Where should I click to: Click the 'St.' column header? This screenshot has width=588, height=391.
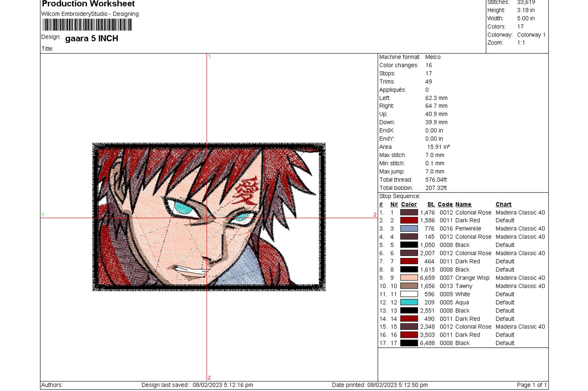pyautogui.click(x=431, y=204)
